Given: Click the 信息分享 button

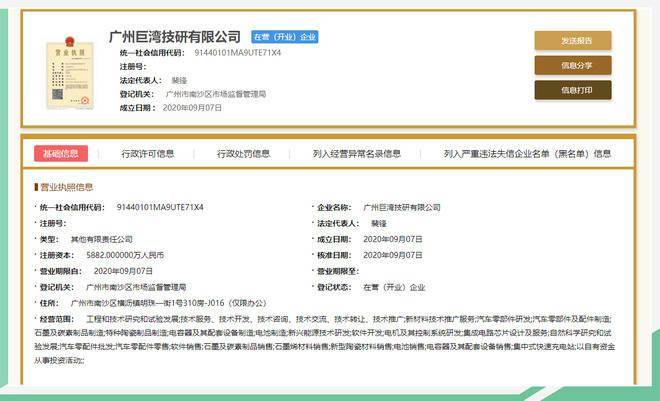Looking at the screenshot, I should tap(573, 66).
